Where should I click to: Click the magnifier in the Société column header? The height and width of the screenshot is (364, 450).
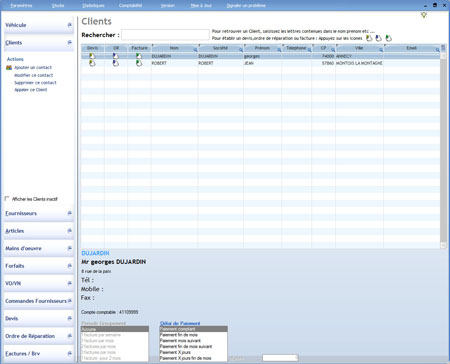[241, 50]
